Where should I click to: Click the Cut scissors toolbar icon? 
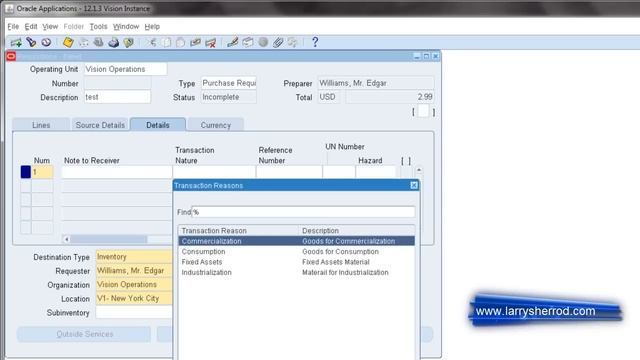[x=152, y=42]
